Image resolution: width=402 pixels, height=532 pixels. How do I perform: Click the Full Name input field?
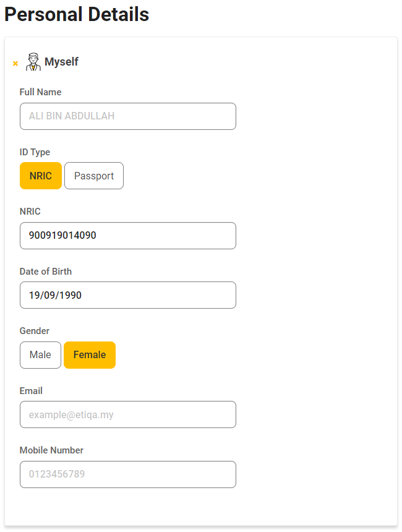(127, 116)
